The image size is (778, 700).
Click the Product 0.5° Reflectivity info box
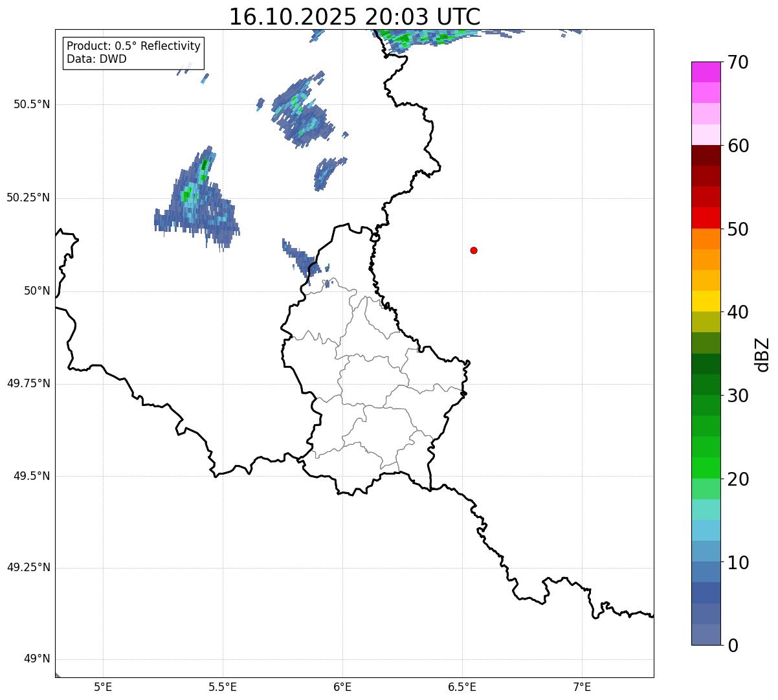pos(133,52)
